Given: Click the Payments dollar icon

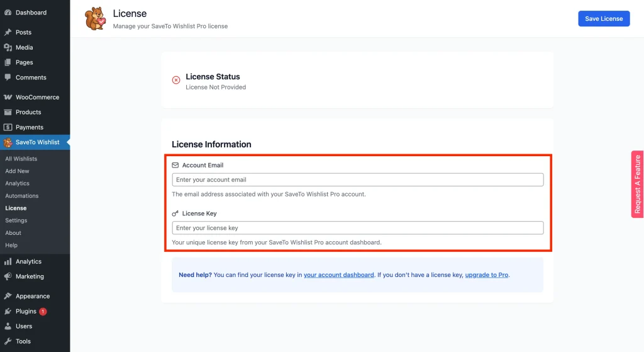Looking at the screenshot, I should pos(8,127).
